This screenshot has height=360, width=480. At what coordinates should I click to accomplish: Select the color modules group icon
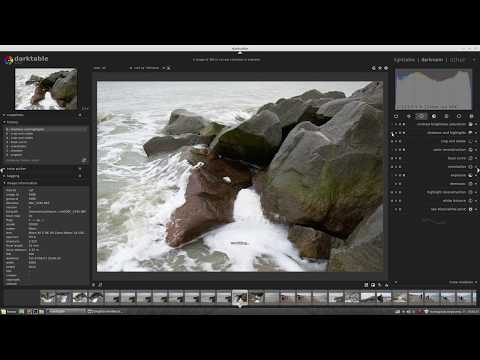tap(446, 116)
